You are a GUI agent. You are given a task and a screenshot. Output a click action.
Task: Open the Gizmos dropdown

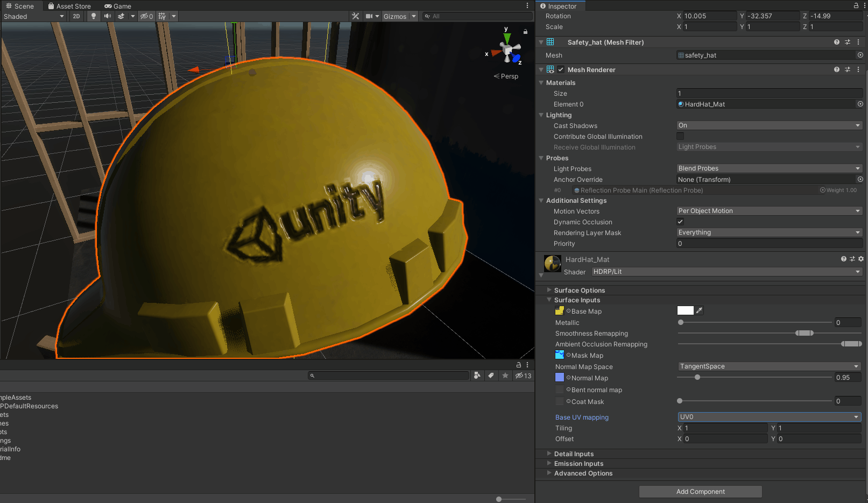(x=400, y=16)
